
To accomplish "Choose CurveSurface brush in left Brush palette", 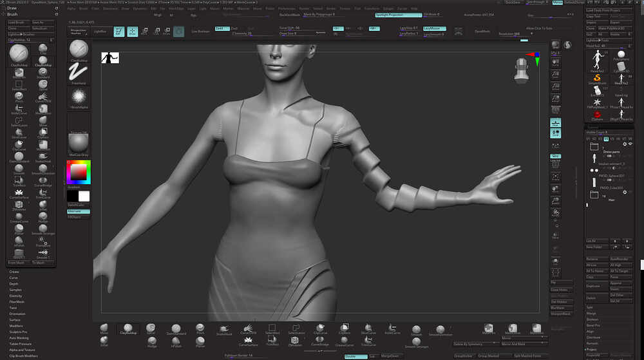I will (19, 194).
